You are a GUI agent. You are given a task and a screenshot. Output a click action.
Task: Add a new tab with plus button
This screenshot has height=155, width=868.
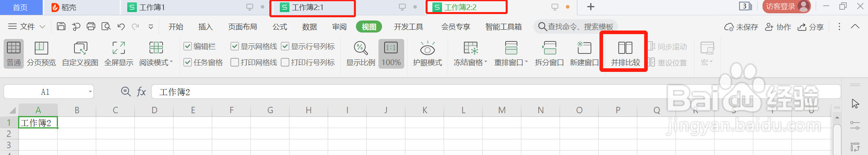[591, 7]
